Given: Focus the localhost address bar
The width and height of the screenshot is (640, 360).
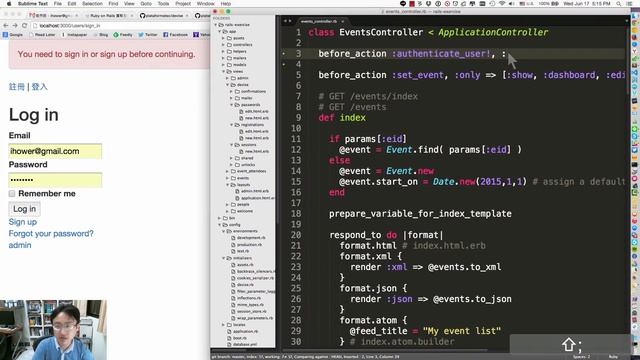Looking at the screenshot, I should click(x=120, y=25).
